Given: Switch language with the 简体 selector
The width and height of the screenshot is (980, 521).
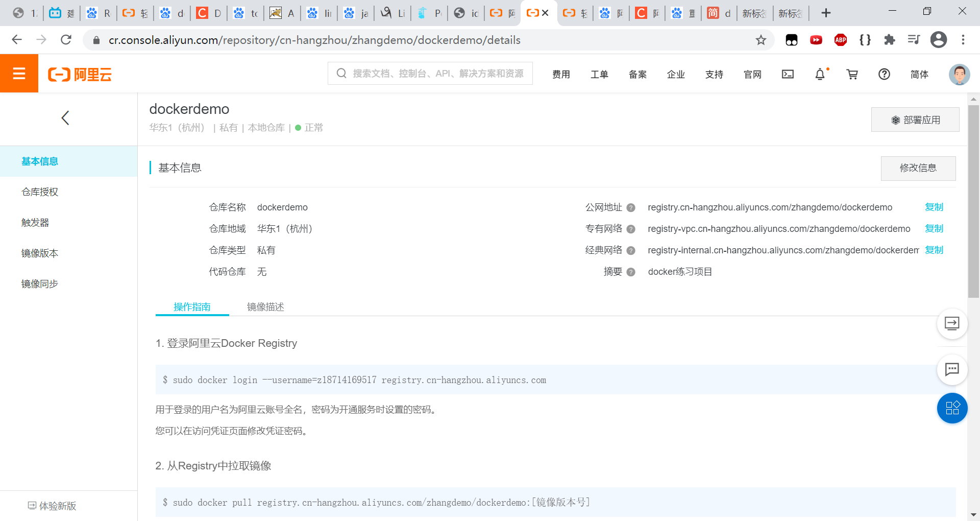Looking at the screenshot, I should coord(919,75).
